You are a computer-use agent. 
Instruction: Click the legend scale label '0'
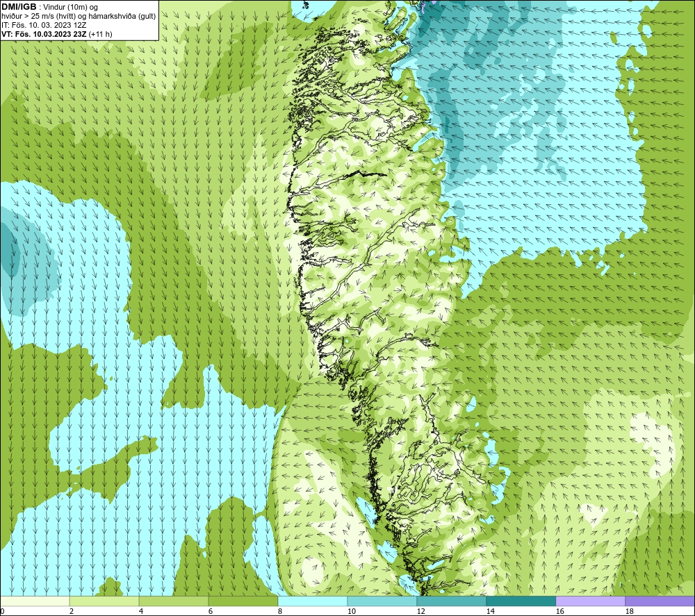pyautogui.click(x=2, y=612)
